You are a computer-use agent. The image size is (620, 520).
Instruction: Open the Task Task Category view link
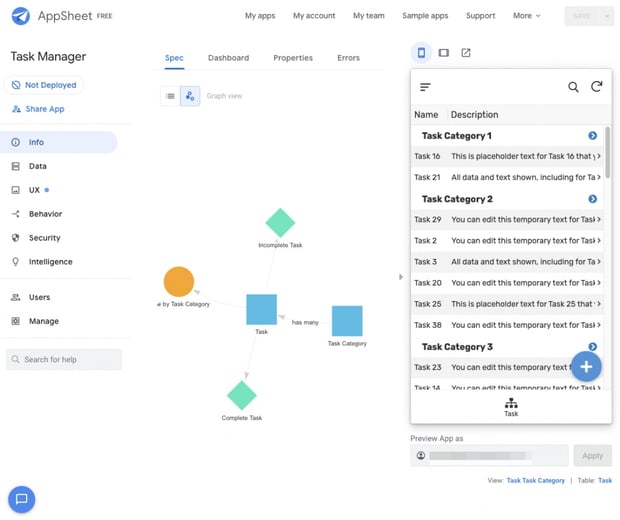(x=535, y=480)
